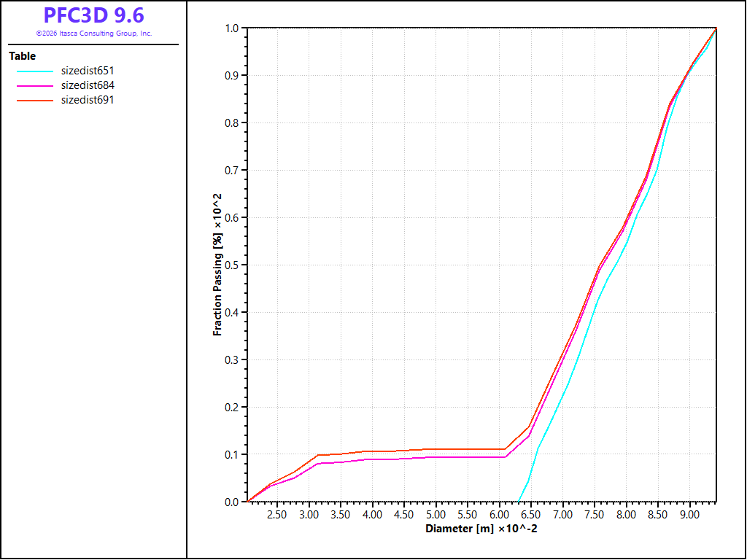Click the 2.50 tick label on x-axis
Image resolution: width=747 pixels, height=560 pixels.
click(x=277, y=515)
